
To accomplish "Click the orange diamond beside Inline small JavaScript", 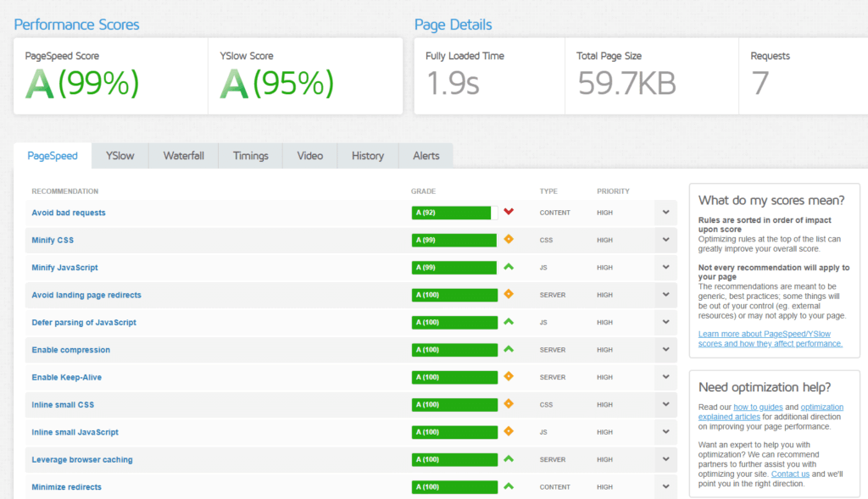I will pos(509,432).
